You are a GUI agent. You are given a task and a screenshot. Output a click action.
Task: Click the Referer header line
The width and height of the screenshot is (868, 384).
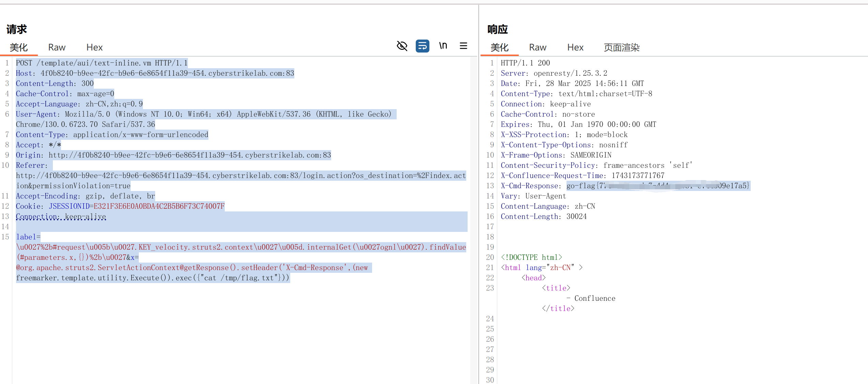point(31,165)
